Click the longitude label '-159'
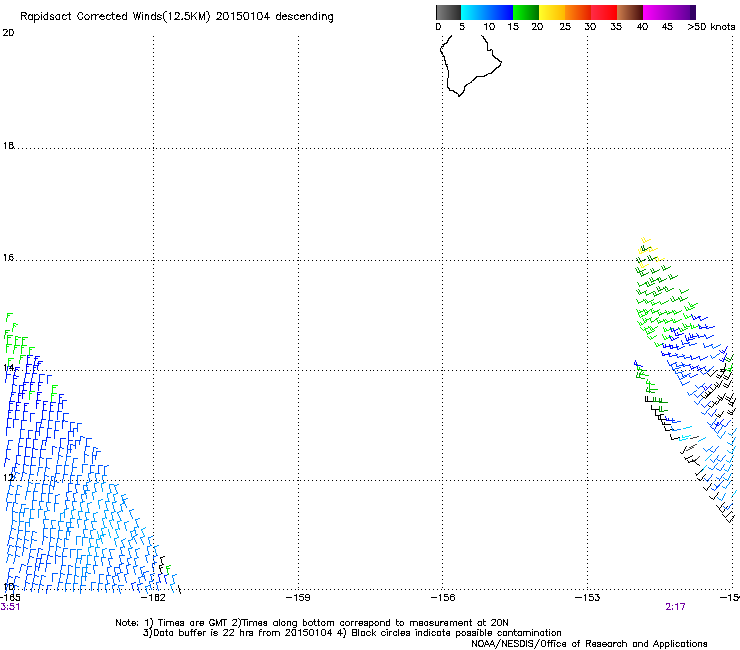The image size is (740, 650). click(x=298, y=598)
